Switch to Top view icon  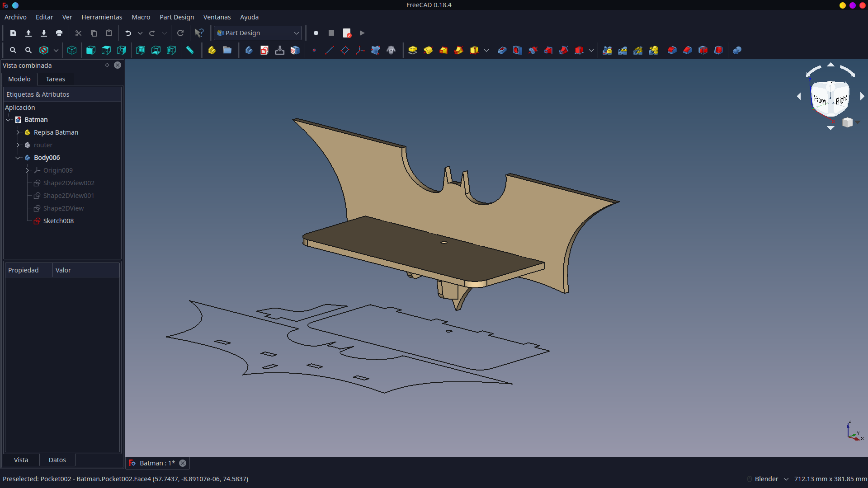(x=106, y=50)
